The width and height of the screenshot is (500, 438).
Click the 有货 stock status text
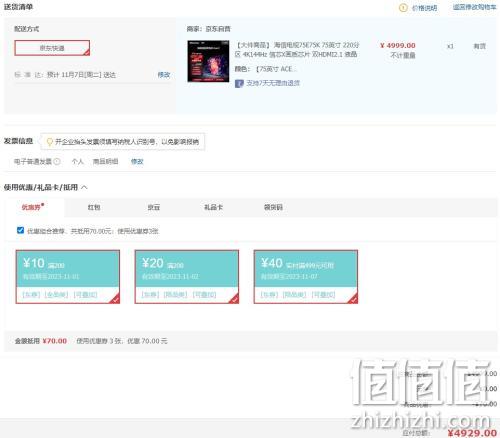click(480, 46)
